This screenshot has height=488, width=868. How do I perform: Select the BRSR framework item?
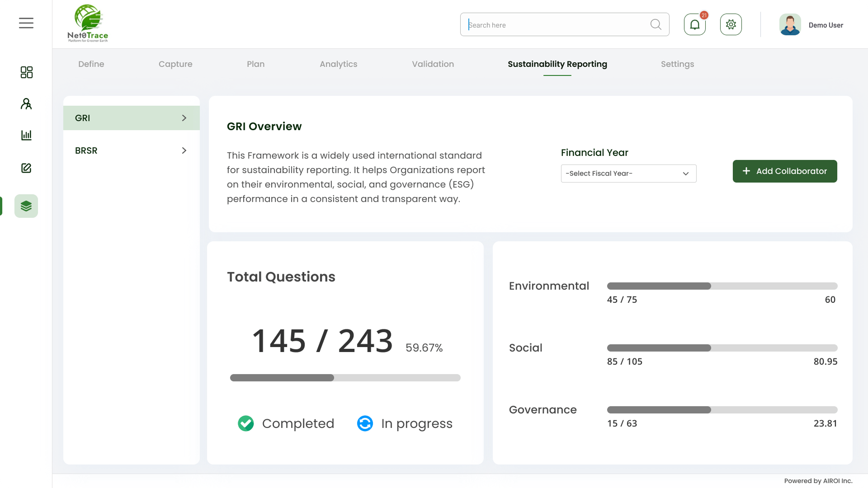tap(132, 150)
